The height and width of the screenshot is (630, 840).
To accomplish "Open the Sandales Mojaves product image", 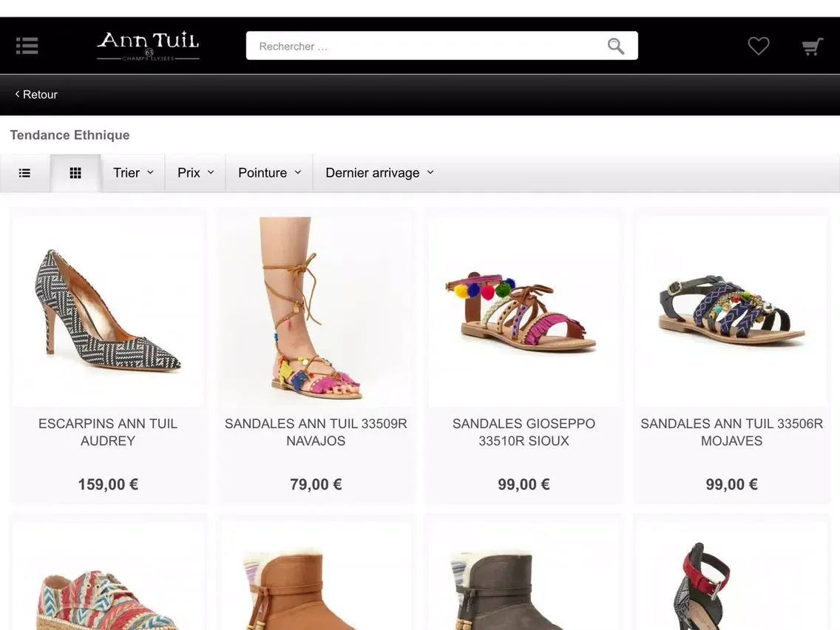I will tap(732, 311).
